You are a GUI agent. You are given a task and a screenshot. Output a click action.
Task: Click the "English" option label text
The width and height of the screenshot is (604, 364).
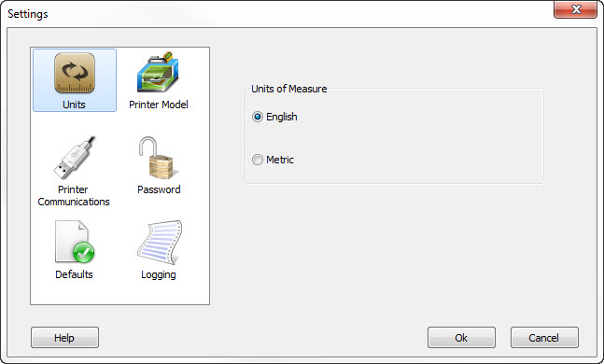coord(282,117)
